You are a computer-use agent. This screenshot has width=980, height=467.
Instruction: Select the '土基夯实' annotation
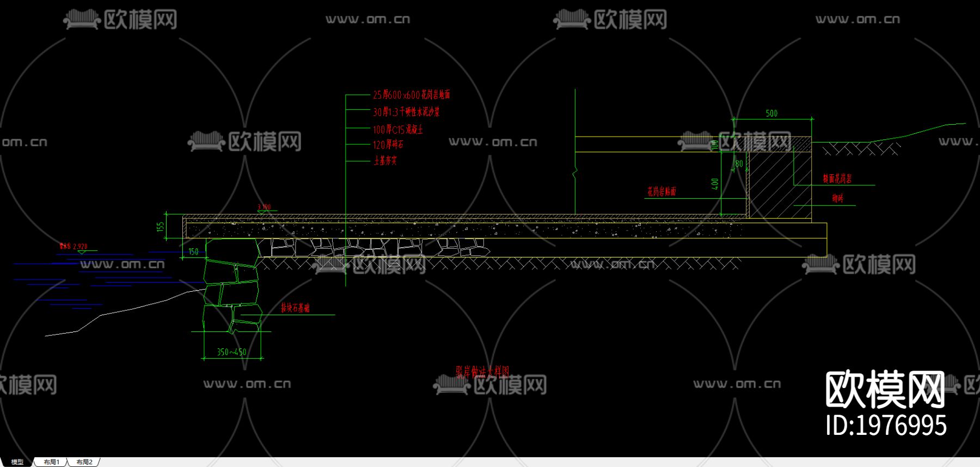pyautogui.click(x=385, y=161)
